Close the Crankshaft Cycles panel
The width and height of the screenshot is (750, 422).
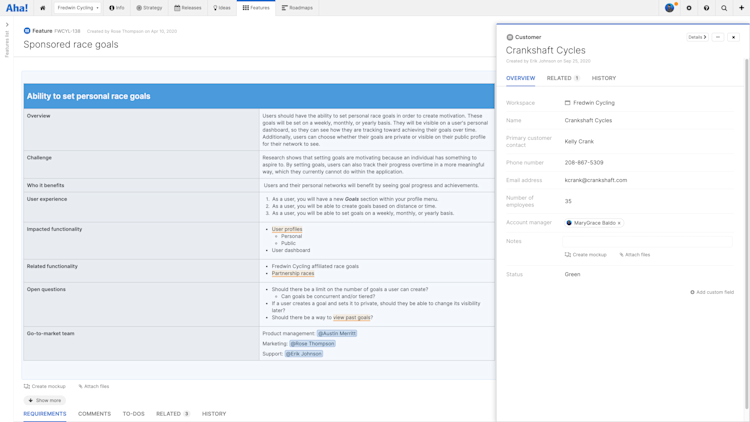[733, 37]
